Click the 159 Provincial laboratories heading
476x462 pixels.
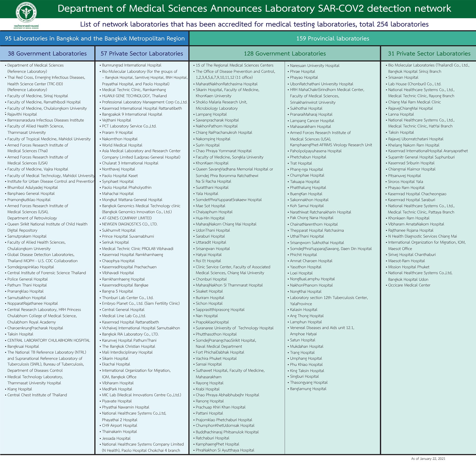(332, 38)
